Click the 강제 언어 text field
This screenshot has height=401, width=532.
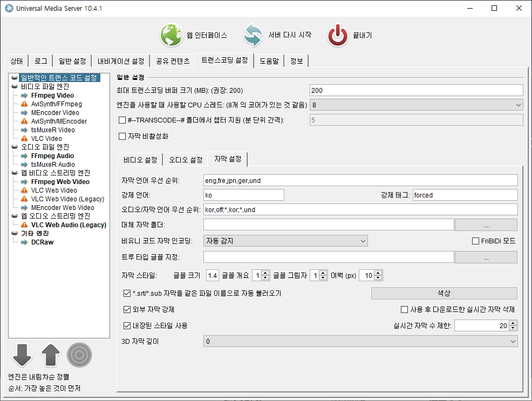coord(243,195)
